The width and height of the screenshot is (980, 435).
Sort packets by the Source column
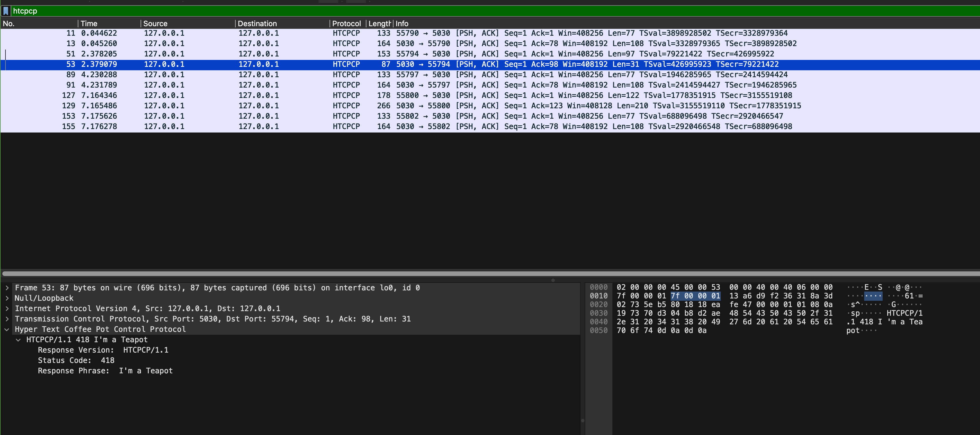click(x=155, y=24)
